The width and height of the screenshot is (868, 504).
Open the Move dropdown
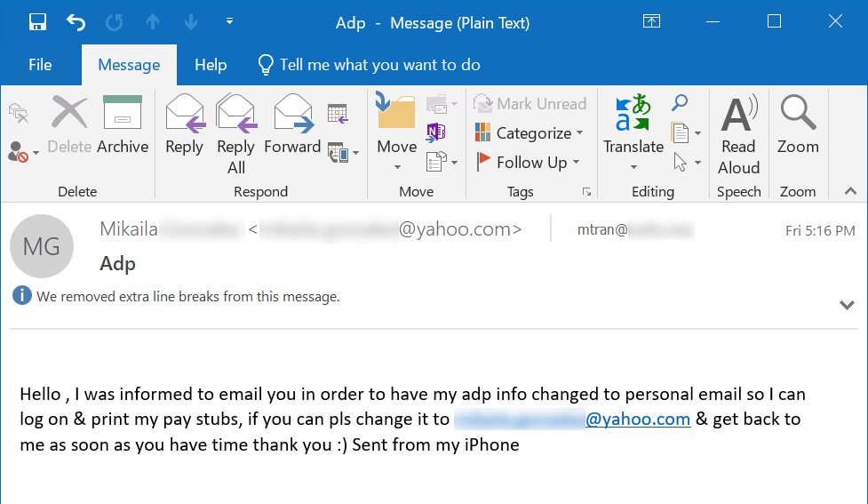tap(396, 133)
